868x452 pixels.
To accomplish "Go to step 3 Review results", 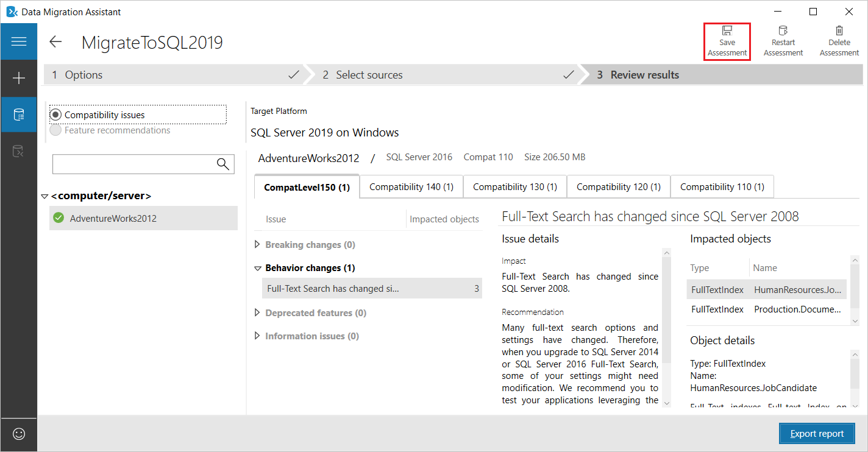I will click(724, 75).
